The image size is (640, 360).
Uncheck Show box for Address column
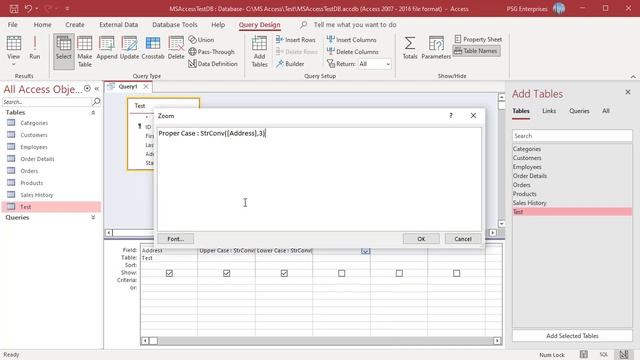point(169,273)
